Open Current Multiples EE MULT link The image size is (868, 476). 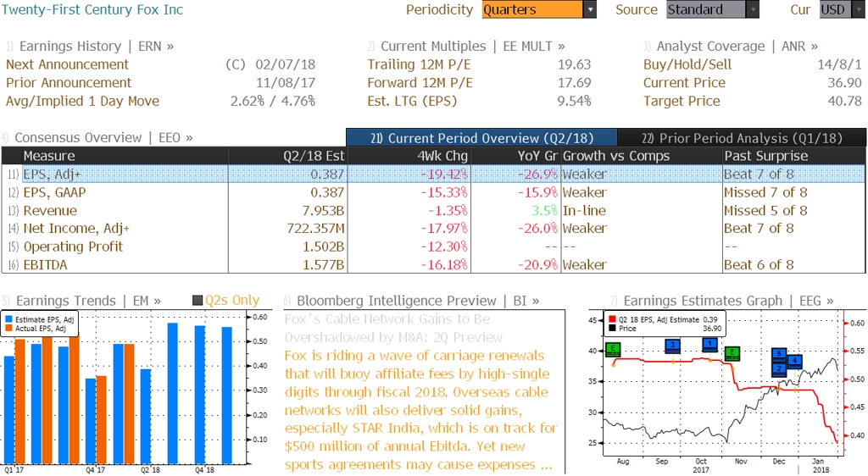pos(473,47)
